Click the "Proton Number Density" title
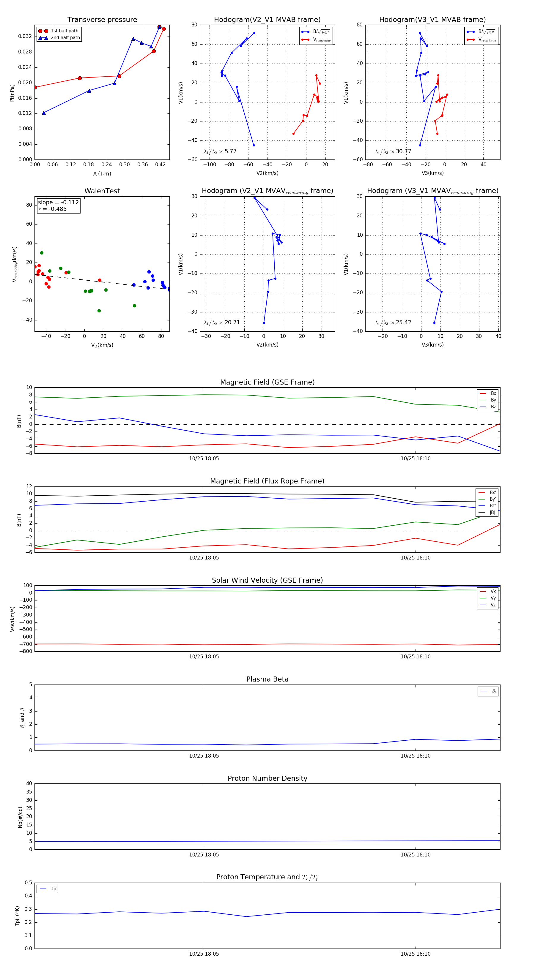 tap(267, 778)
